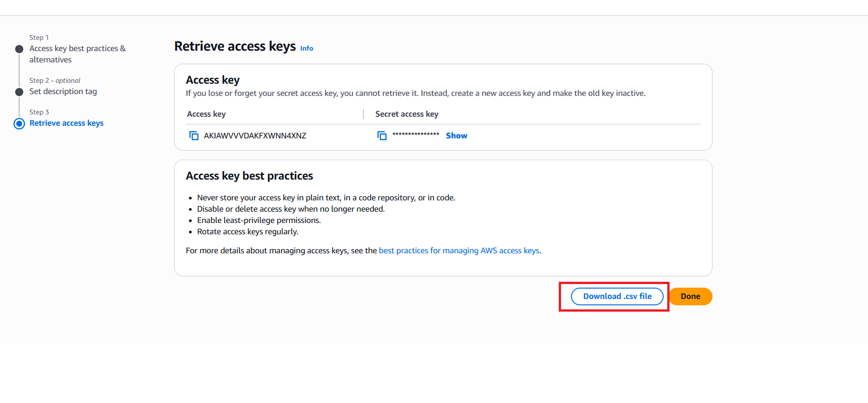
Task: Select the active Step 3 circle indicator
Action: click(19, 123)
